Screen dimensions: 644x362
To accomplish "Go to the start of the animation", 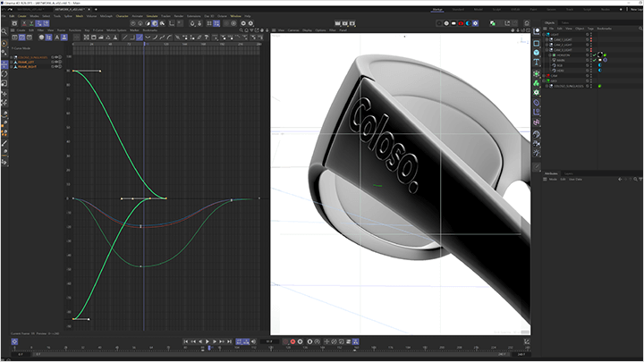I will 186,341.
